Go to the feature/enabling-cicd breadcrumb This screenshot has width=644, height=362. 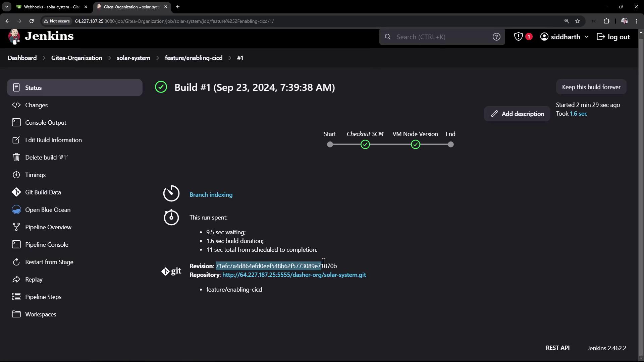(194, 58)
